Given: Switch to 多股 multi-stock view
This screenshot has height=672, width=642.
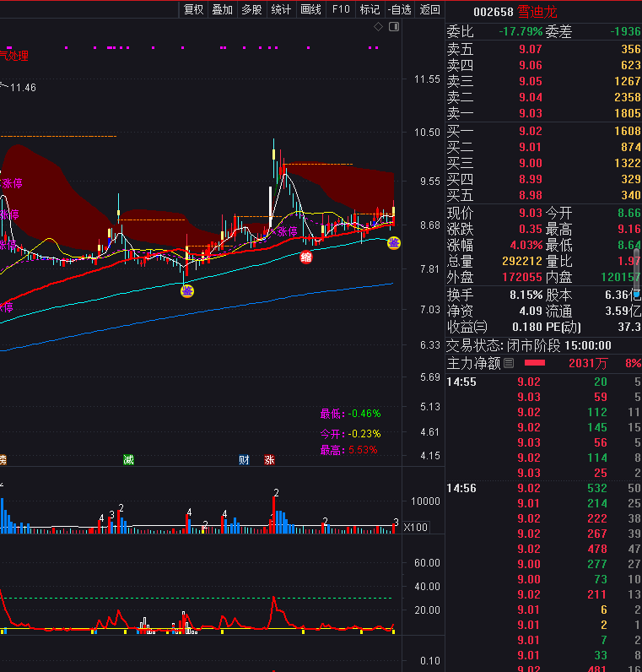Looking at the screenshot, I should pyautogui.click(x=251, y=9).
